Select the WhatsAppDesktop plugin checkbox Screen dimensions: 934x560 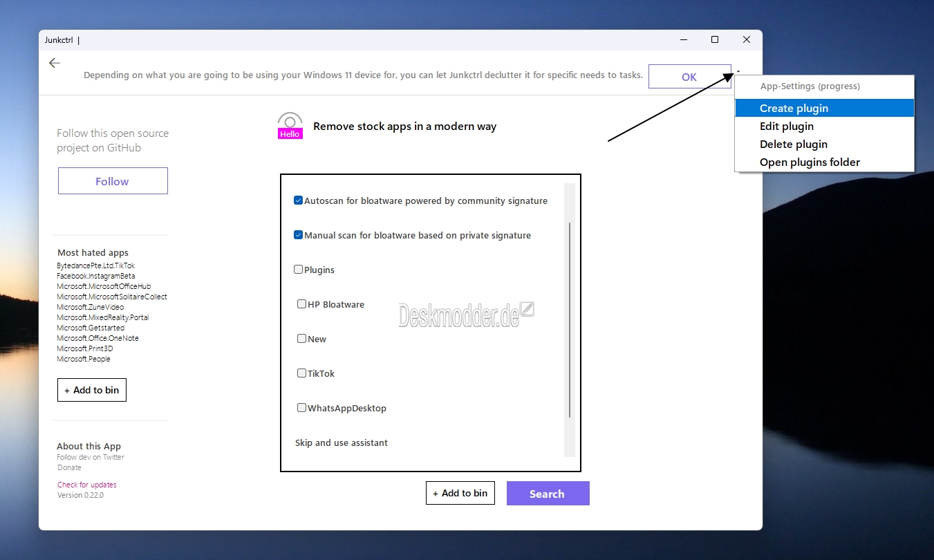click(x=302, y=408)
